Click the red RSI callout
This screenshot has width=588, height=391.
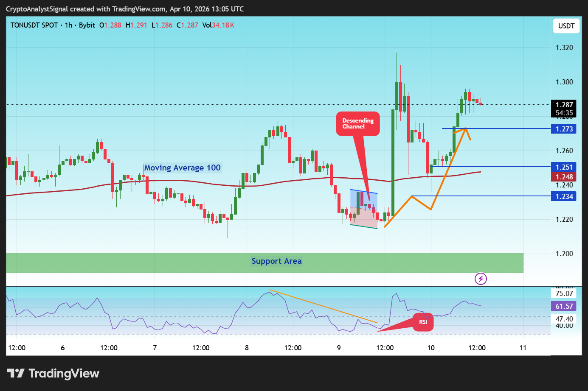[423, 322]
